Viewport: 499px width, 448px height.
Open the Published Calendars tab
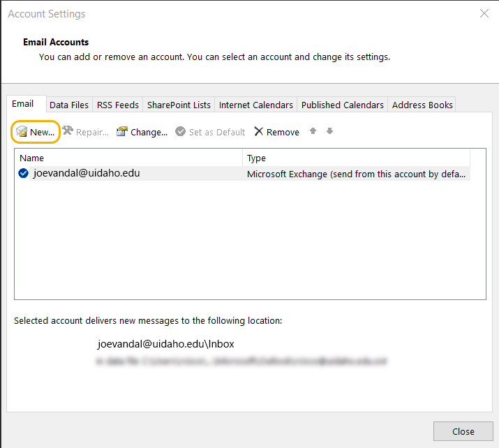(342, 105)
